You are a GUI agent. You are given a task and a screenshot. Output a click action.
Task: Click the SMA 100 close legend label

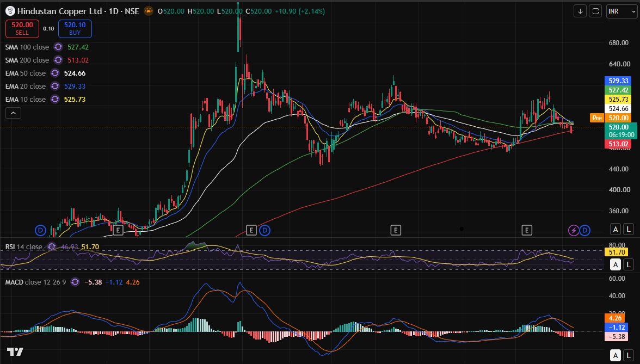tap(27, 47)
